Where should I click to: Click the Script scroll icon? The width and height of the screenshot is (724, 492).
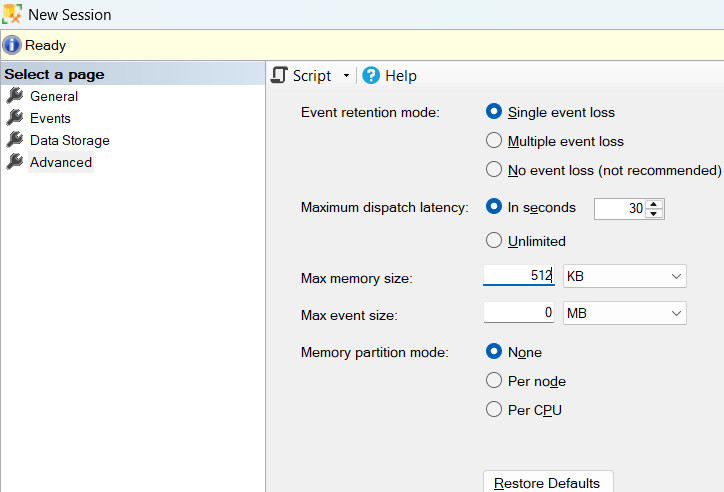pyautogui.click(x=279, y=75)
